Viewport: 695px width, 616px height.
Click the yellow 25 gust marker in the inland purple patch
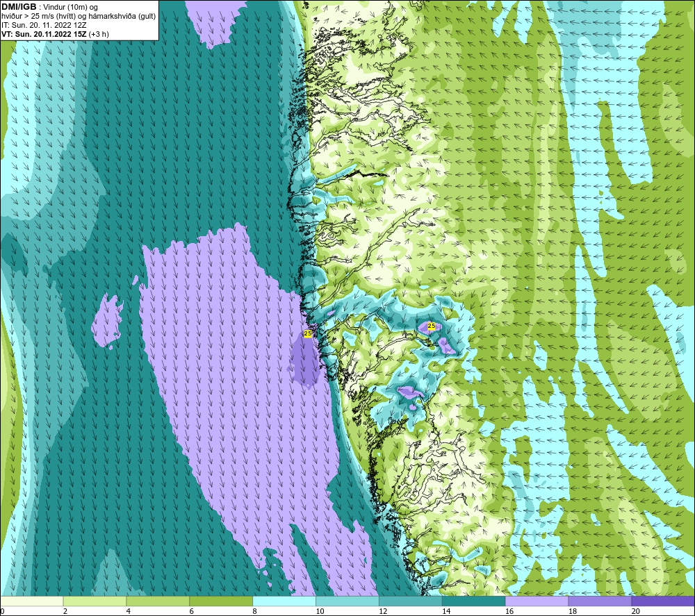432,326
